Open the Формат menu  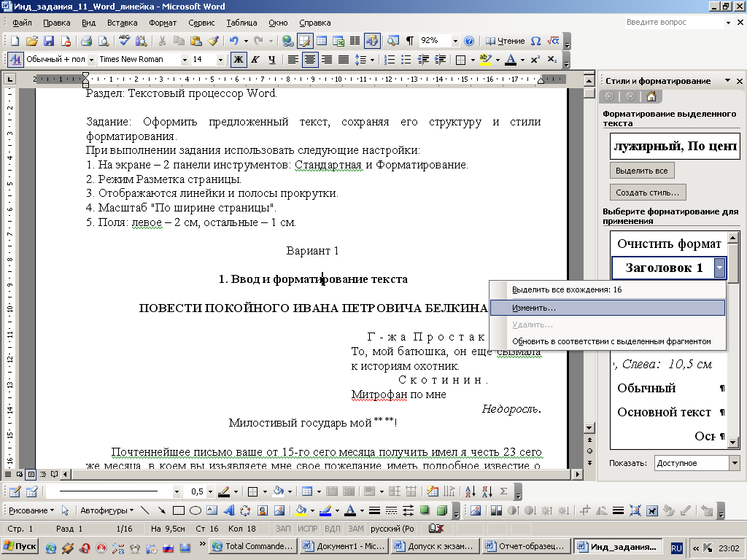click(x=163, y=23)
